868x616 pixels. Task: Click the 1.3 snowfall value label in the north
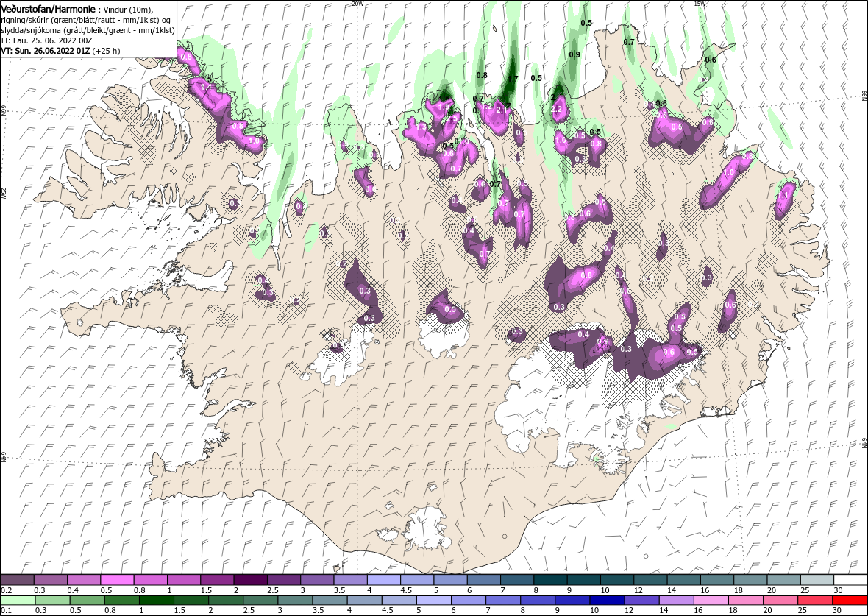[421, 127]
